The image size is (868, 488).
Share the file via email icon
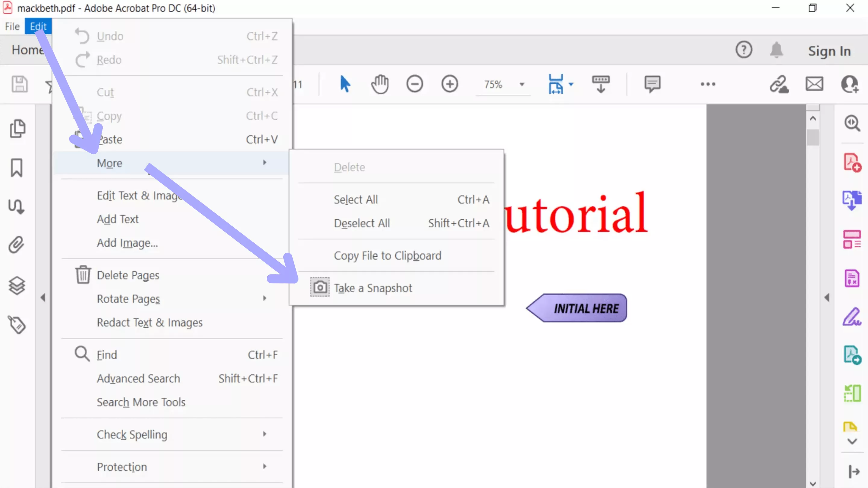(x=814, y=84)
